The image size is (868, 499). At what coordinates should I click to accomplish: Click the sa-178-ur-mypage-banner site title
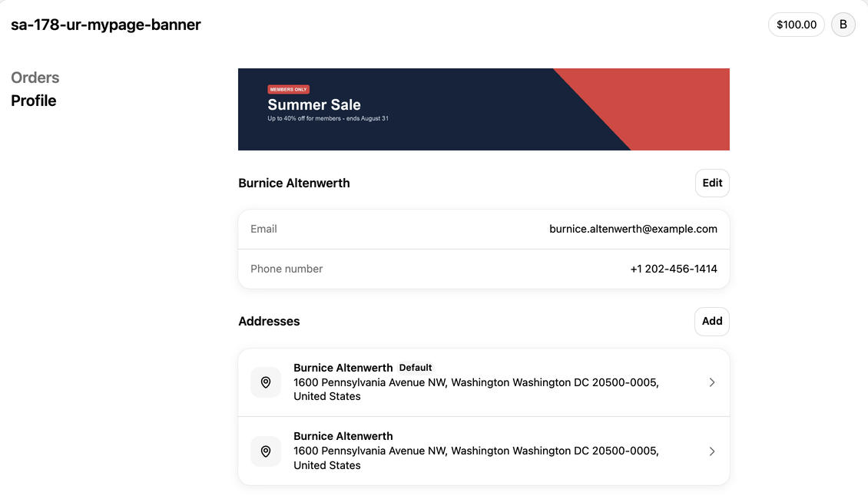point(106,25)
